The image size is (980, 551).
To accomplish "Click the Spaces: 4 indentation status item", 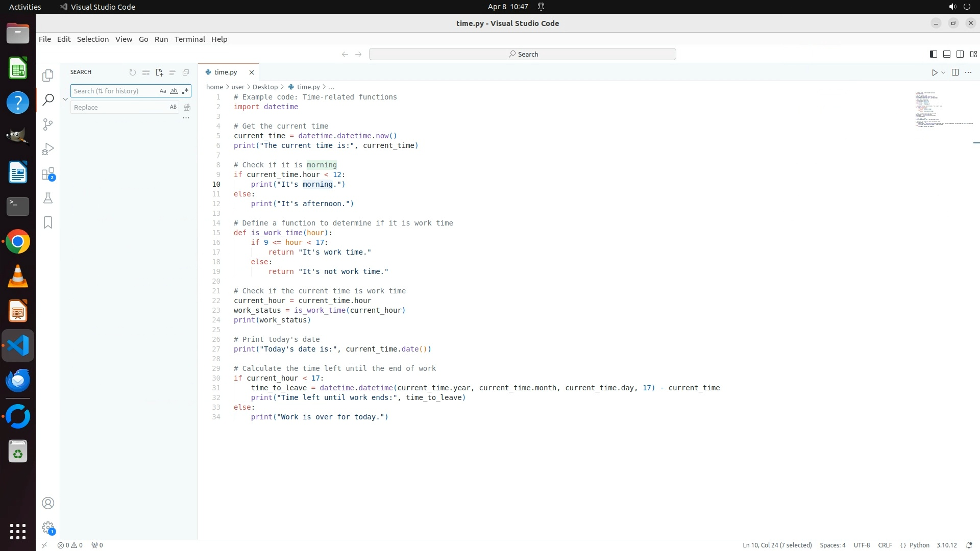I will point(832,545).
